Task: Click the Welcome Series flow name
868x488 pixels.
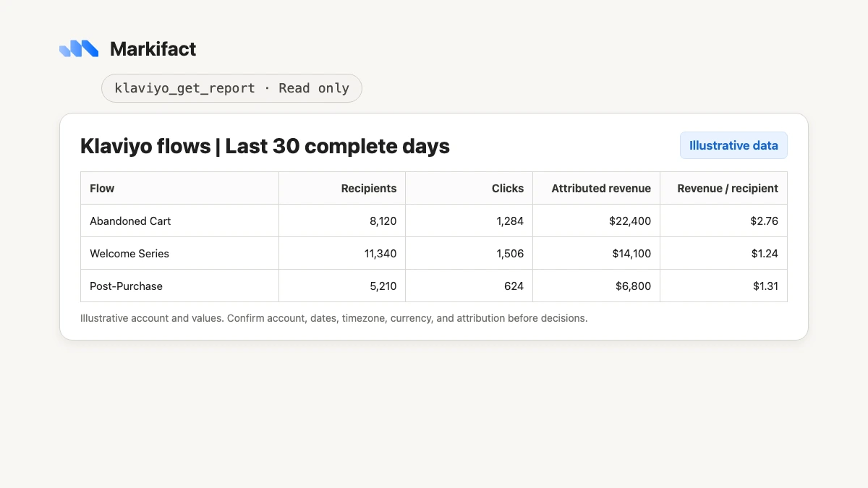Action: 129,254
